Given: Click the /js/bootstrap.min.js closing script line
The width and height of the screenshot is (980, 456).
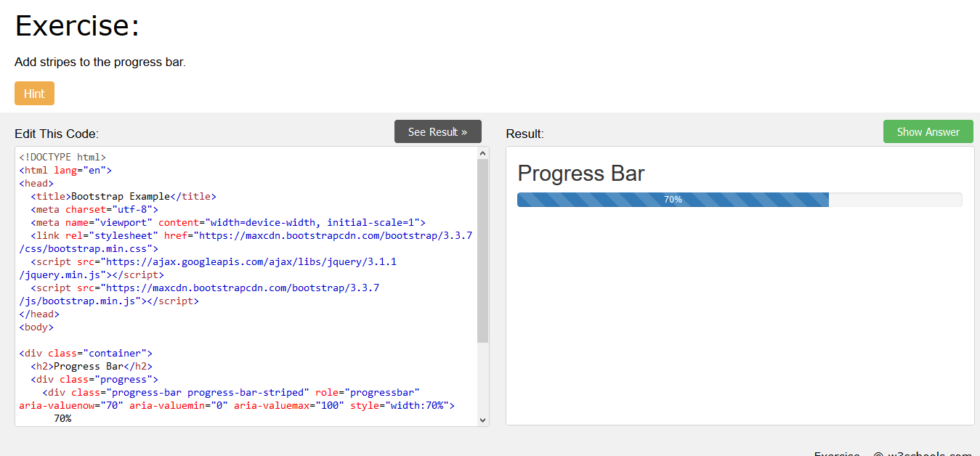Looking at the screenshot, I should pyautogui.click(x=109, y=301).
